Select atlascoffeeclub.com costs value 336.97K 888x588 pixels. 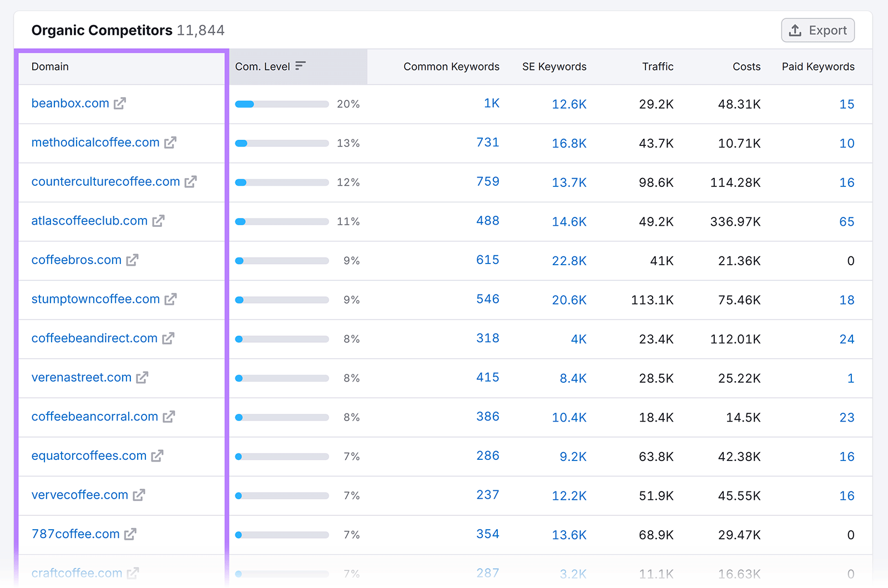pyautogui.click(x=735, y=222)
